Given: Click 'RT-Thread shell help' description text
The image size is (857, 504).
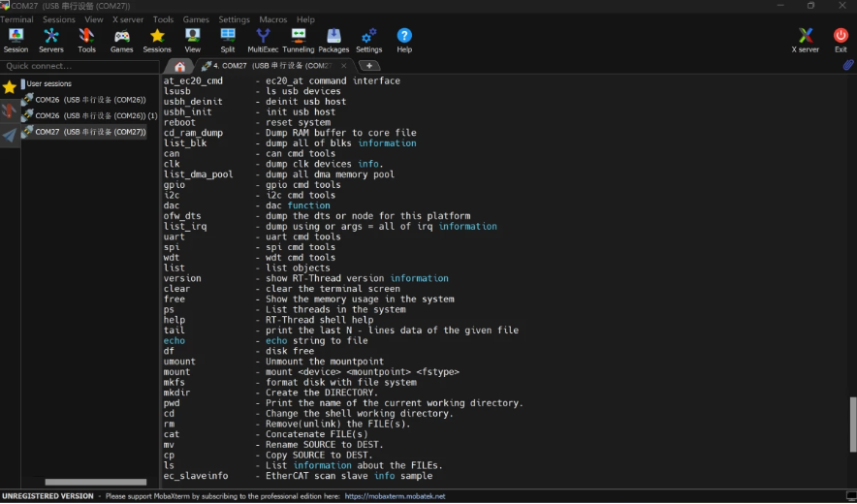Looking at the screenshot, I should 319,320.
